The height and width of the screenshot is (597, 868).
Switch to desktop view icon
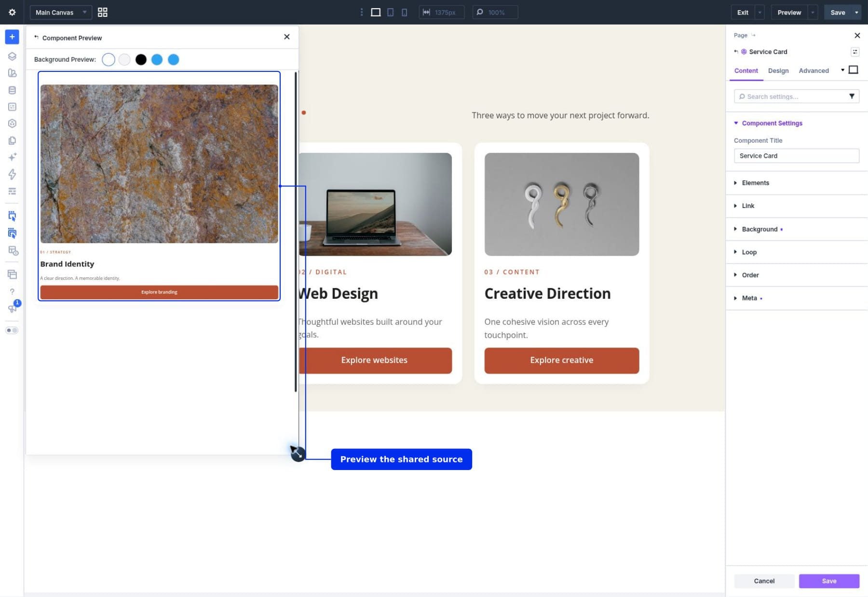[376, 12]
